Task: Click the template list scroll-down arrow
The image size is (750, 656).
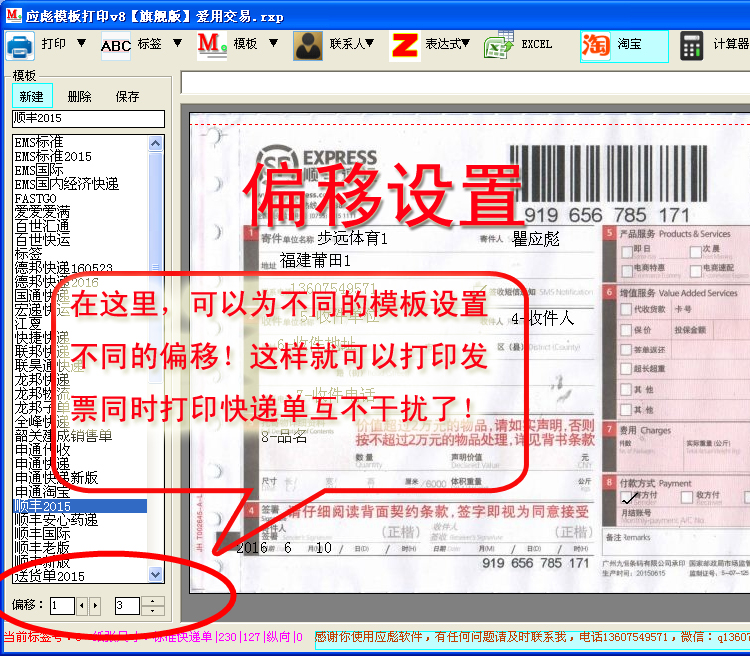Action: click(155, 574)
